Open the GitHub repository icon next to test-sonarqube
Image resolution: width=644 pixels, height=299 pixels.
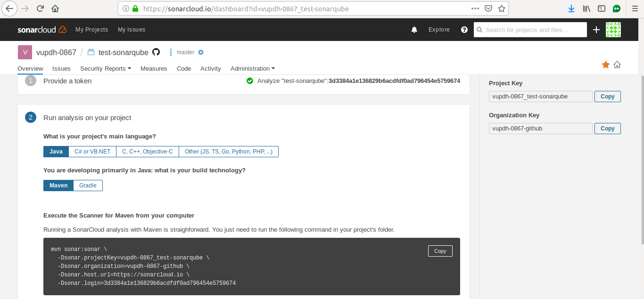coord(156,52)
